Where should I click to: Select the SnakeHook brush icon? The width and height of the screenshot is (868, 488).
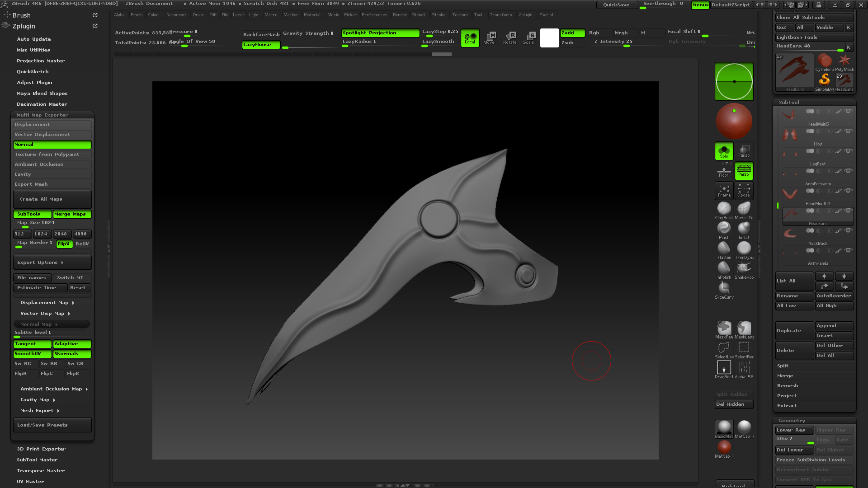pyautogui.click(x=744, y=268)
